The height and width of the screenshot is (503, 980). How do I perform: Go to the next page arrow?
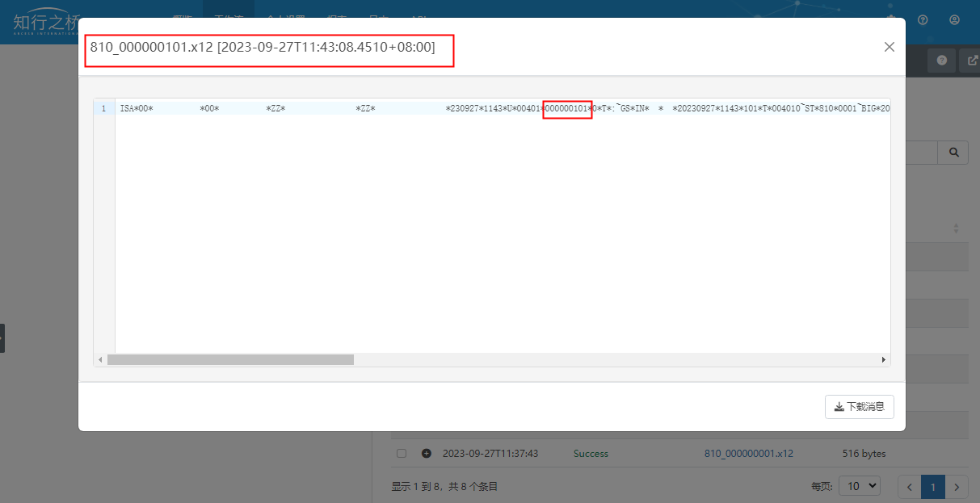(x=957, y=487)
